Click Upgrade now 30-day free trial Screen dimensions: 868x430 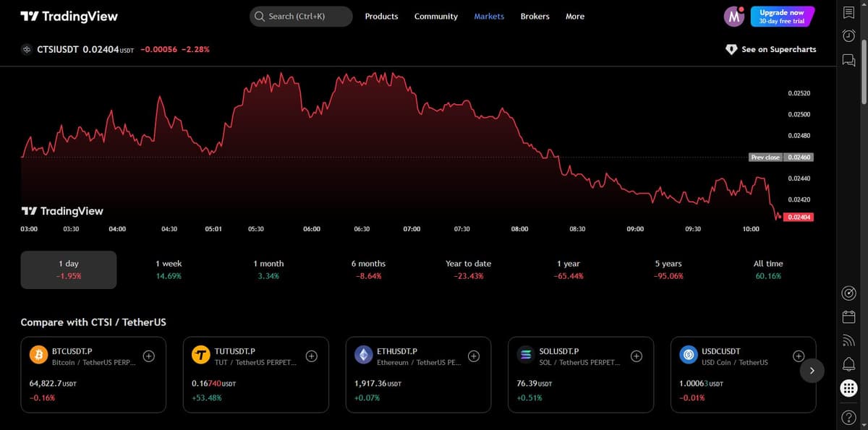[782, 16]
